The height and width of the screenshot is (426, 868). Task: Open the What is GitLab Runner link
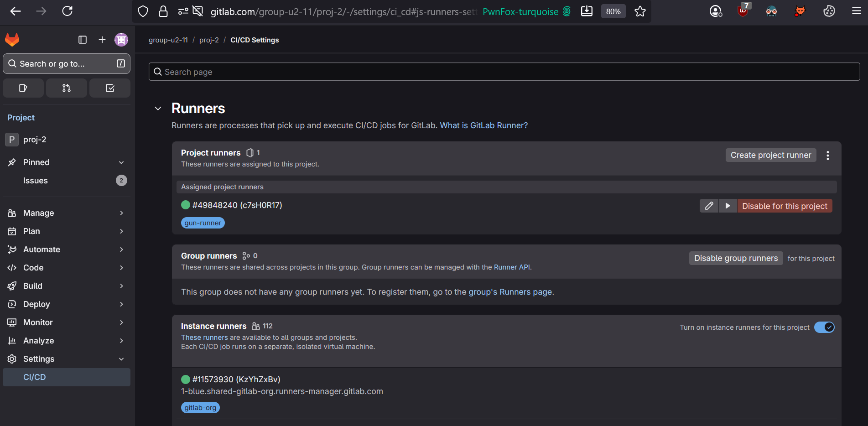pyautogui.click(x=483, y=125)
